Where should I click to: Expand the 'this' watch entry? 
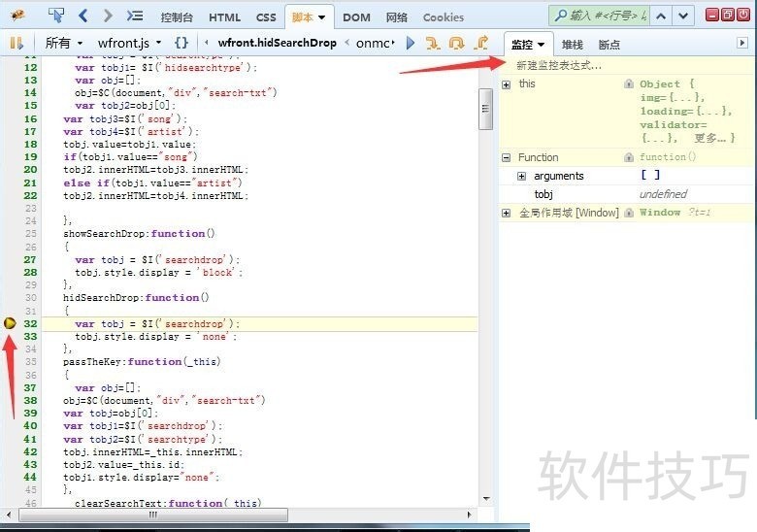(507, 84)
